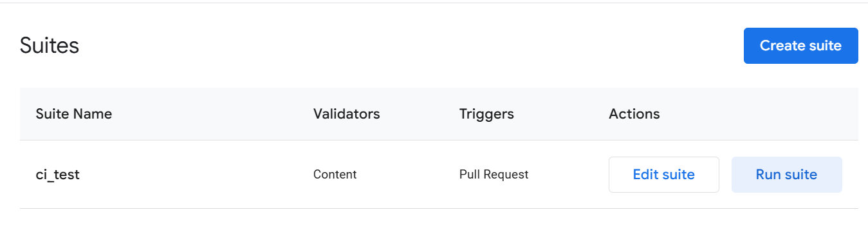Launch suite triggered by Pull Request
The width and height of the screenshot is (868, 252).
tap(786, 175)
